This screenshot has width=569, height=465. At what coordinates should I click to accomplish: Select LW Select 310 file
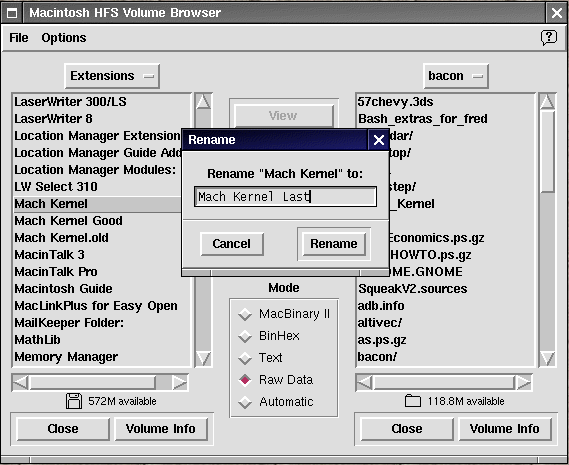[97, 187]
